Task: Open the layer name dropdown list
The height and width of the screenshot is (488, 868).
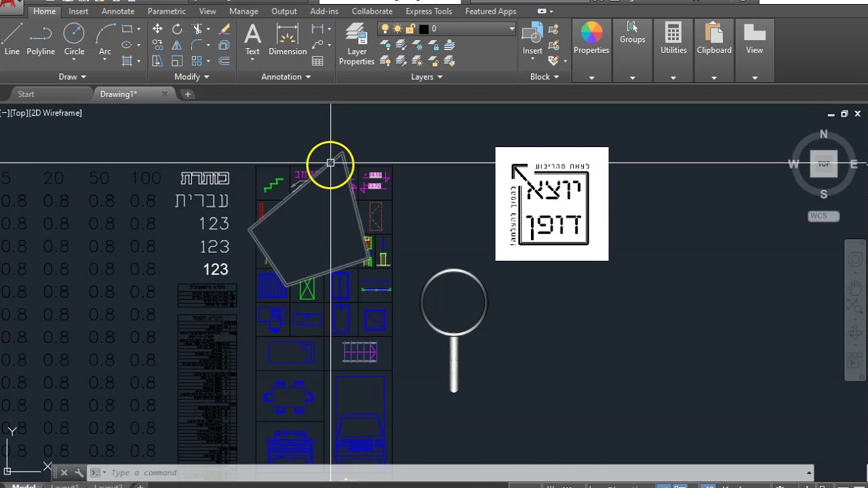Action: tap(512, 29)
